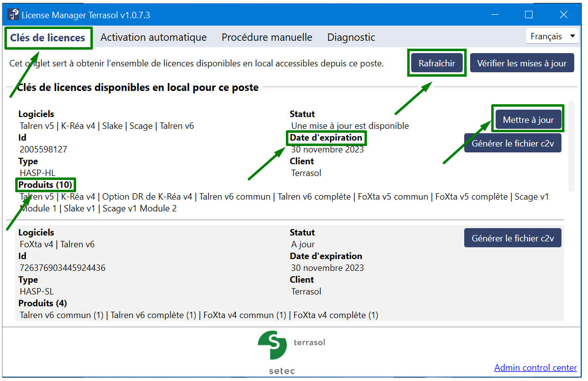Generate c2v file for the HASP-SL license
Viewport: 588px width, 381px height.
point(513,238)
